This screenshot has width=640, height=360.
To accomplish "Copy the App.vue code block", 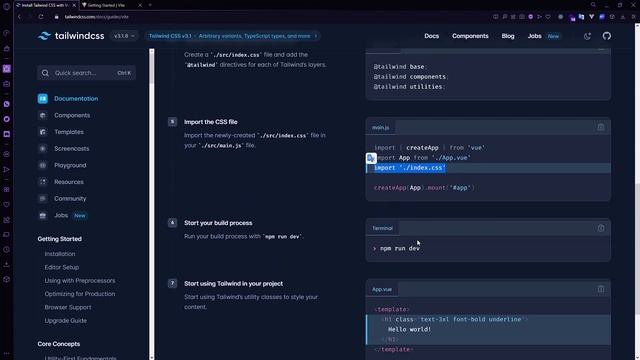I will click(601, 289).
